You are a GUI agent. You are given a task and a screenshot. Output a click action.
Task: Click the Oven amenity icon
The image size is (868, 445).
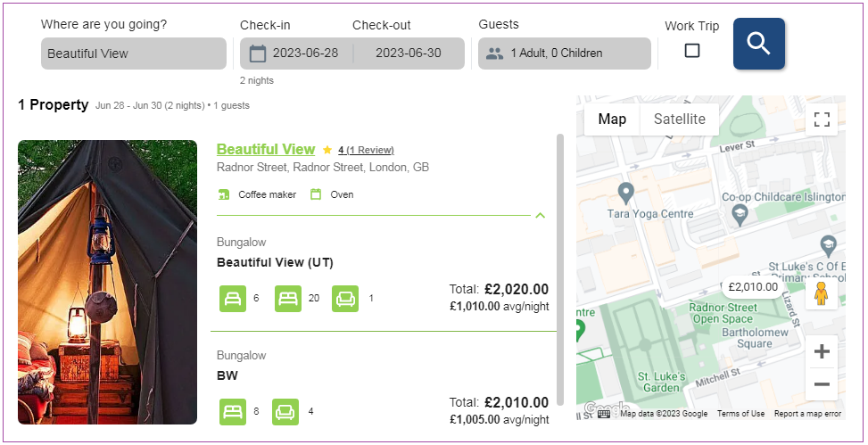pyautogui.click(x=316, y=194)
